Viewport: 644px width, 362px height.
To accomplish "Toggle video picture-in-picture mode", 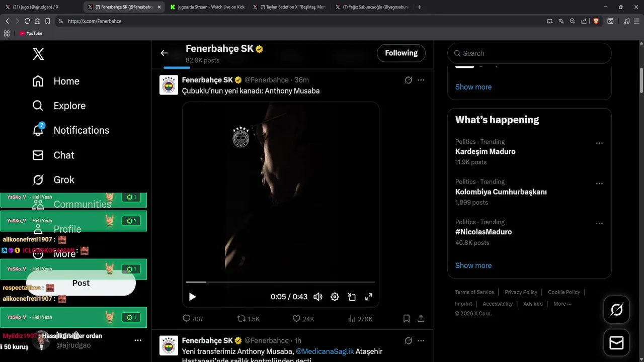I will [352, 297].
